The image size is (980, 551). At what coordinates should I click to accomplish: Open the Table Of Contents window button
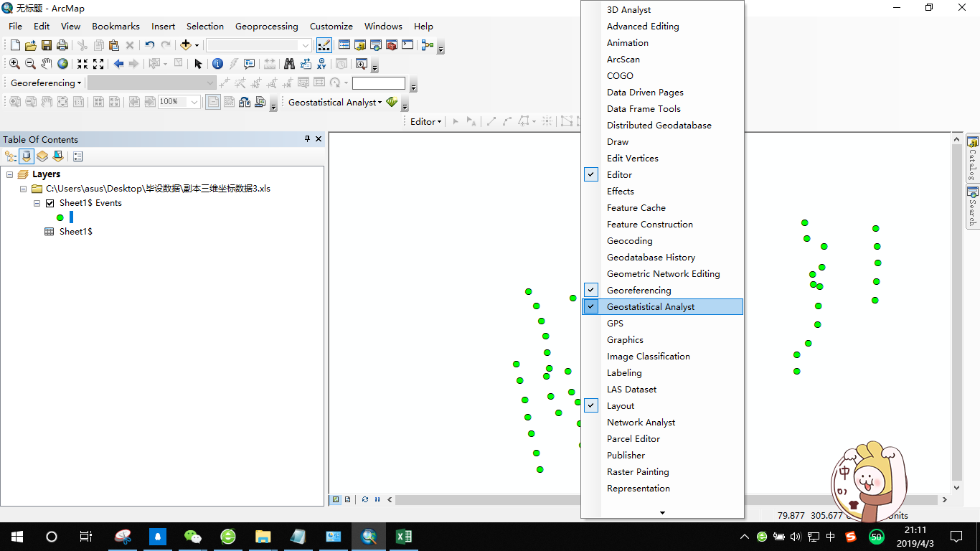pos(344,45)
